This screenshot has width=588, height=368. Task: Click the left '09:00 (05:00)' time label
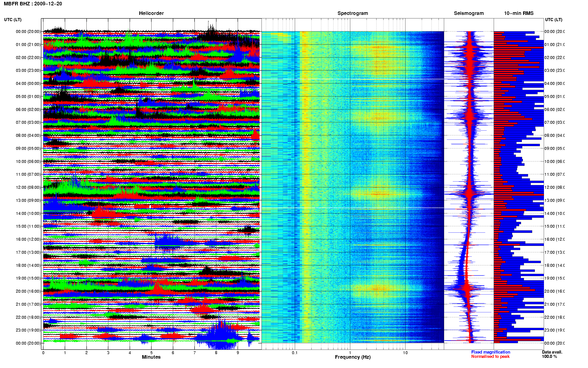28,148
